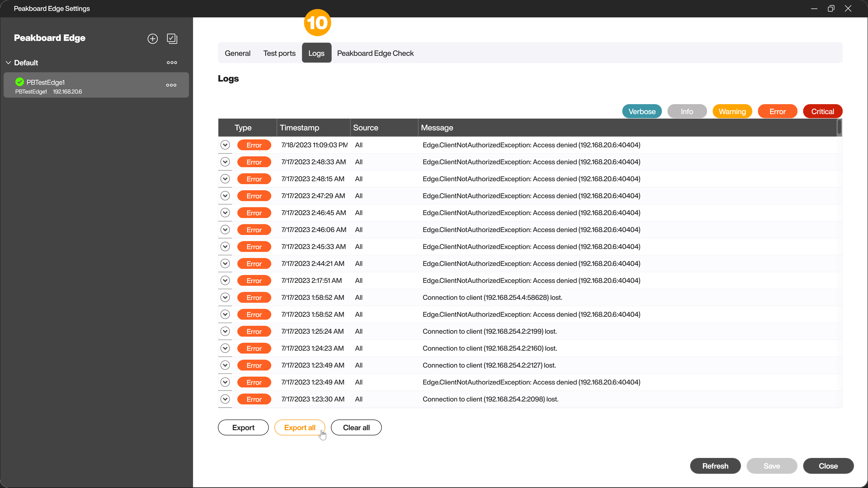Expand the 7/17/2023 2:48:33 AM error details
Screen dimensions: 868x488
[x=225, y=162]
